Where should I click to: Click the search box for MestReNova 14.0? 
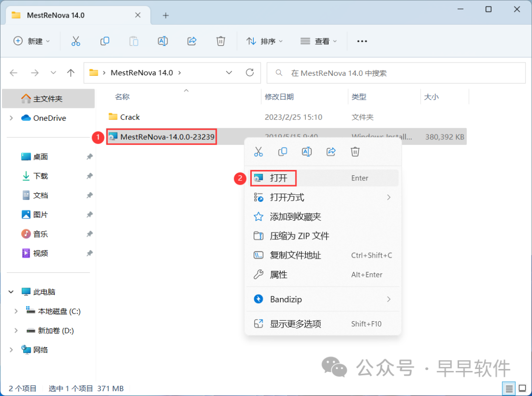click(397, 73)
